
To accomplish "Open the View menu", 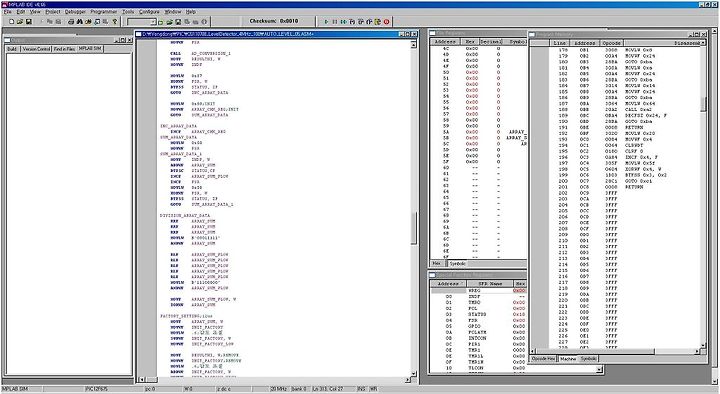I will [35, 11].
